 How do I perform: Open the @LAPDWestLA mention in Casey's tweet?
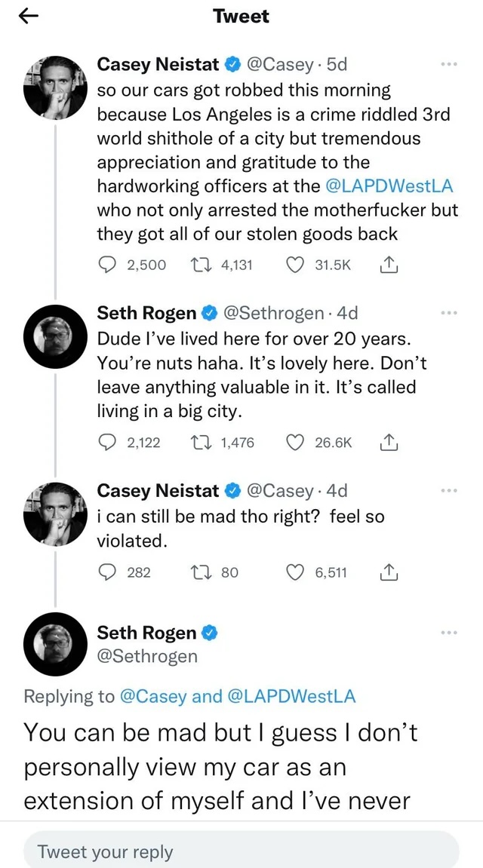coord(389,186)
